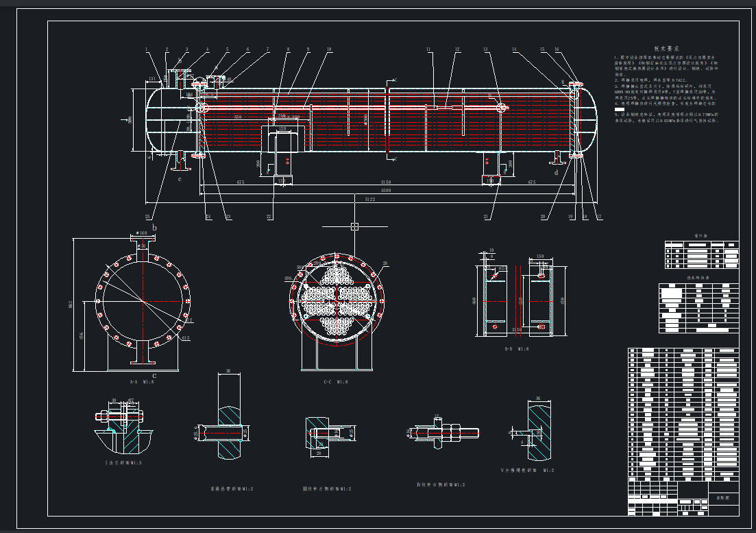756x533 pixels.
Task: Select the 456 height dimension
Action: (81, 335)
